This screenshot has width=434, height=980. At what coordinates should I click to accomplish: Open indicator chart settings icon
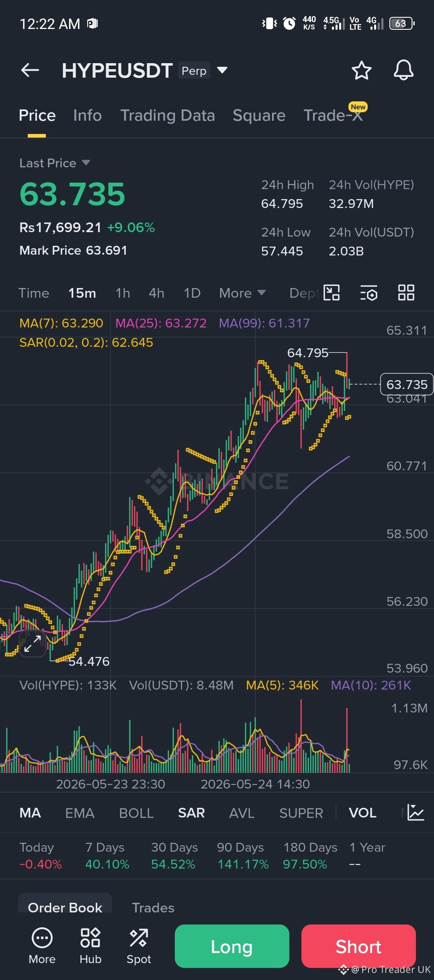click(x=416, y=813)
